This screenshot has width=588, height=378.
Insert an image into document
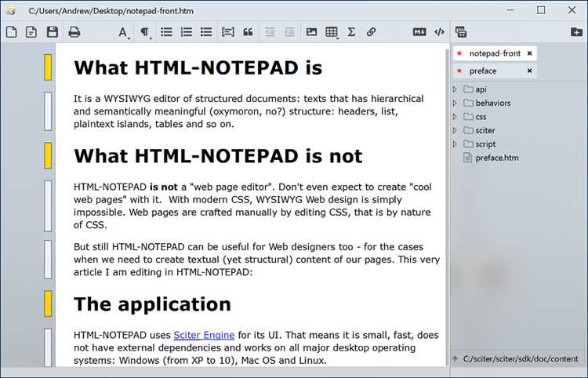(311, 32)
